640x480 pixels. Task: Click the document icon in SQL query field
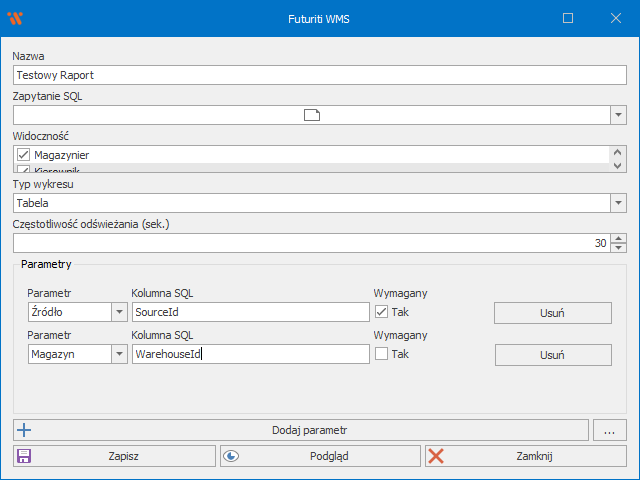point(311,115)
